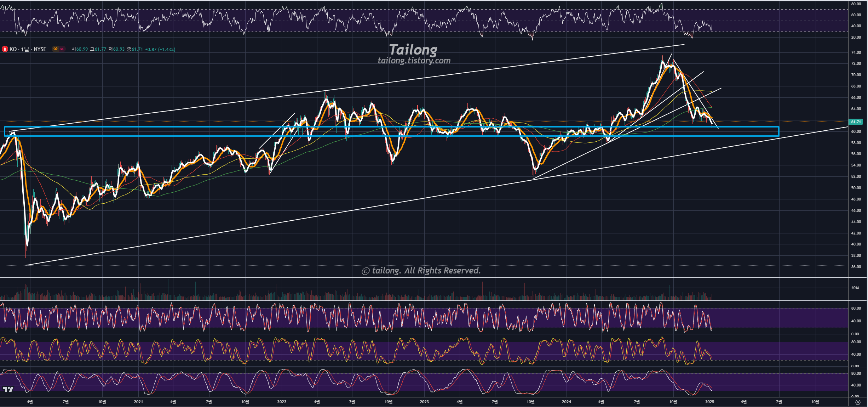Screen dimensions: 868x407
Task: Open chart settings via the hexagon gear icon
Action: (858, 402)
